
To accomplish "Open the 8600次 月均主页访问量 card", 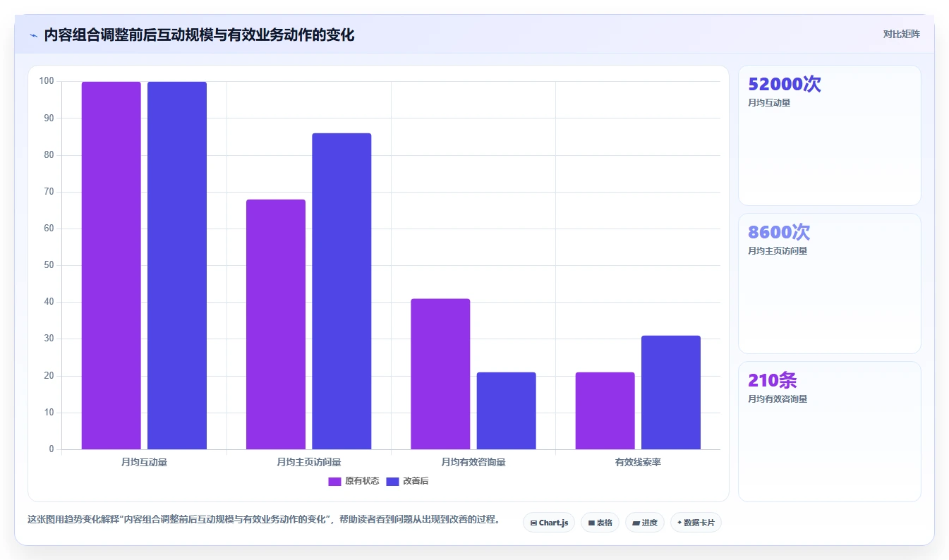I will [x=830, y=284].
